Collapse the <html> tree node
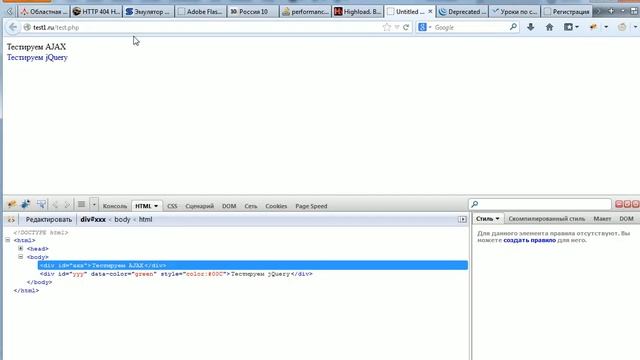The height and width of the screenshot is (360, 640). pyautogui.click(x=8, y=240)
